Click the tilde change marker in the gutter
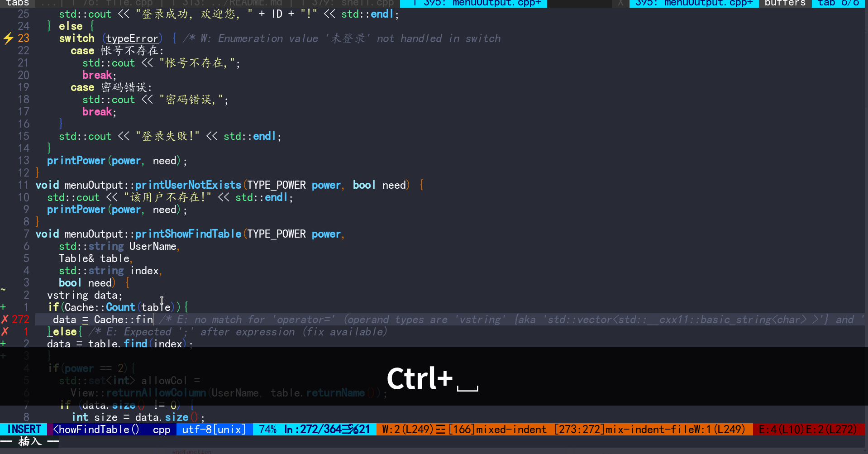 (x=3, y=289)
